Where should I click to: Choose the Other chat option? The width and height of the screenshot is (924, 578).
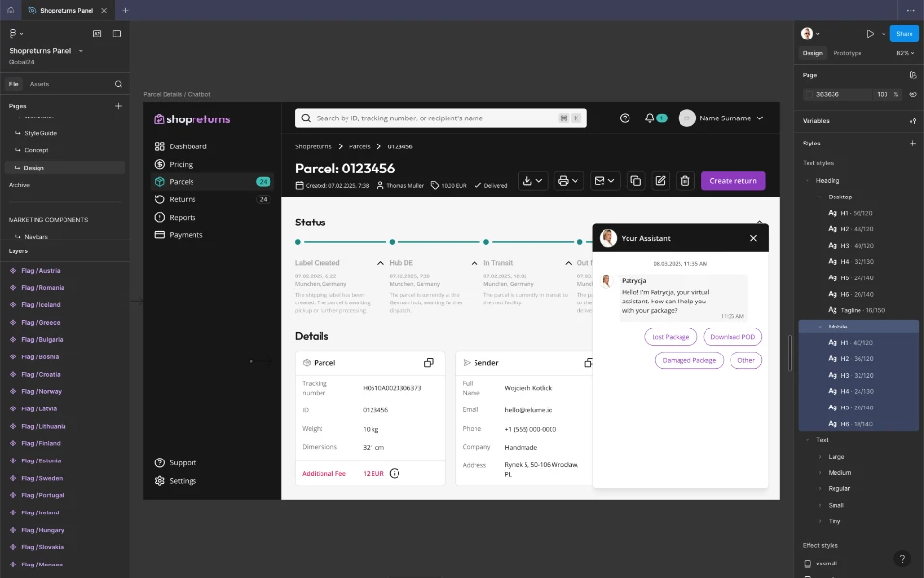pos(745,360)
